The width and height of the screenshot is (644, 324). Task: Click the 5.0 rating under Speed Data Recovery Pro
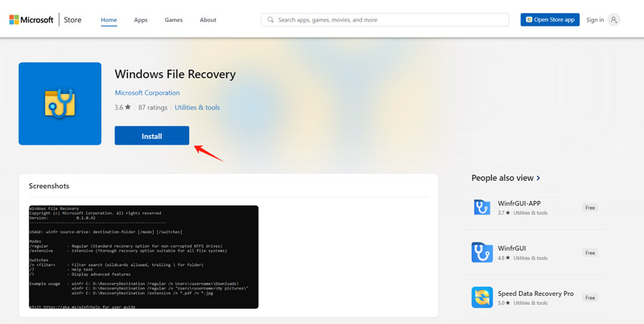point(504,303)
